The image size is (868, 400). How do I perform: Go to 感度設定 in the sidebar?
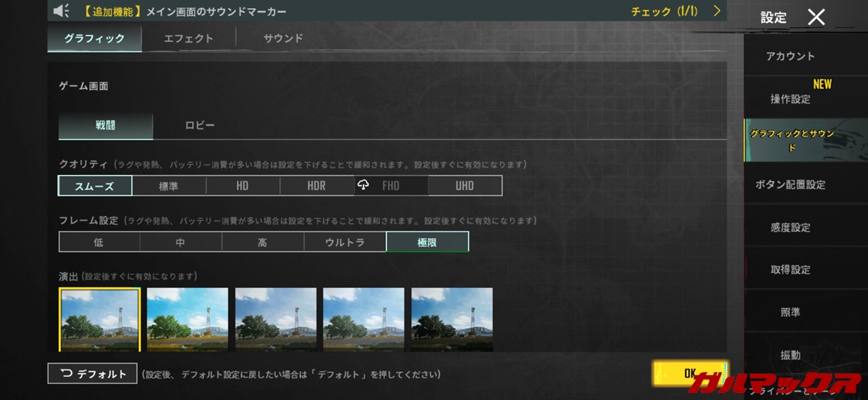point(790,227)
